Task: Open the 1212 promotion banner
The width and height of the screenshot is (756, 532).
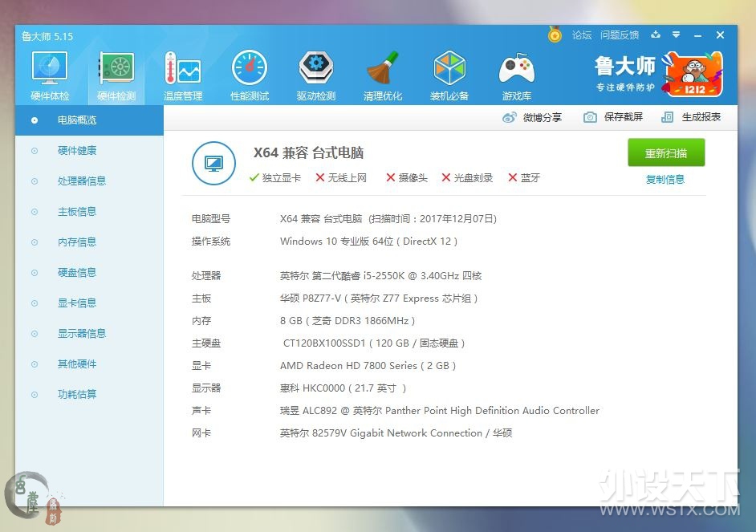Action: 694,74
